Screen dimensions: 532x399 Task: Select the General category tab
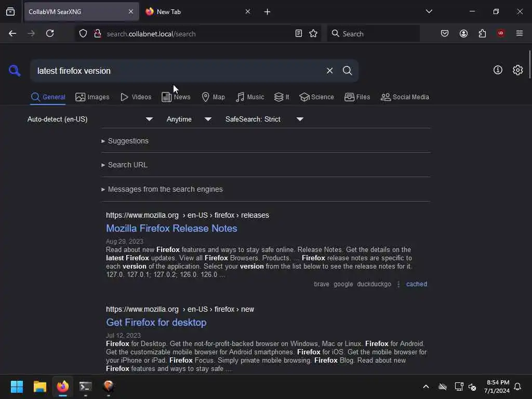tap(48, 97)
